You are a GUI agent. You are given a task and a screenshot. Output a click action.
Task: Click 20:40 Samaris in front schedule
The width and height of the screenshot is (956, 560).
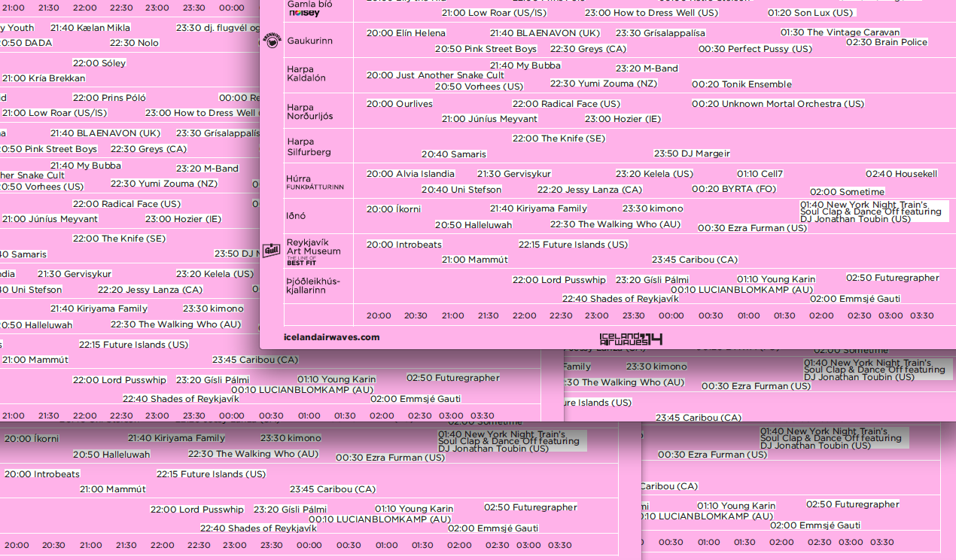click(454, 154)
